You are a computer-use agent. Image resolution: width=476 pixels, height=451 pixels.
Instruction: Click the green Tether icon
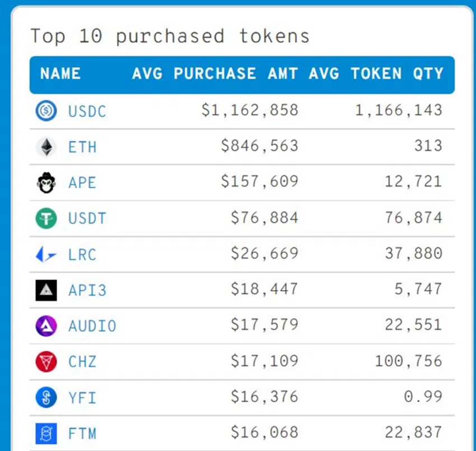[x=46, y=218]
